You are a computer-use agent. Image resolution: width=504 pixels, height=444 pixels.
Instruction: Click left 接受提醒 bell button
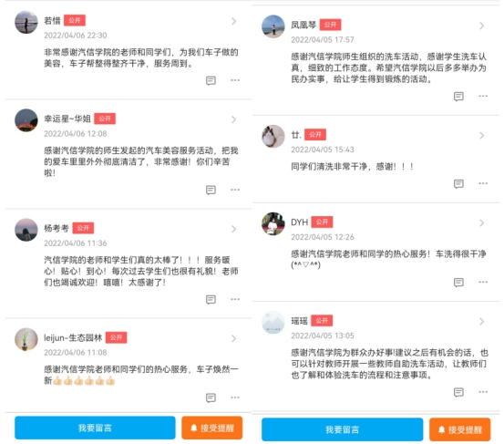(211, 428)
